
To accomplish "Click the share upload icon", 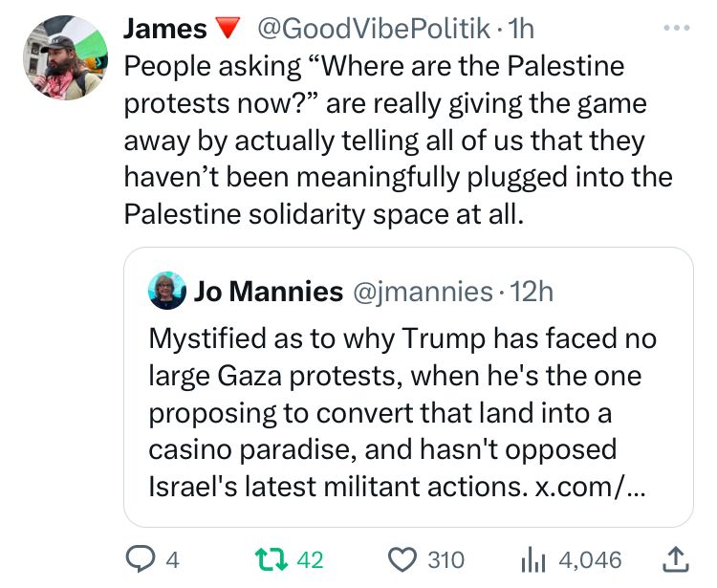I will click(674, 557).
